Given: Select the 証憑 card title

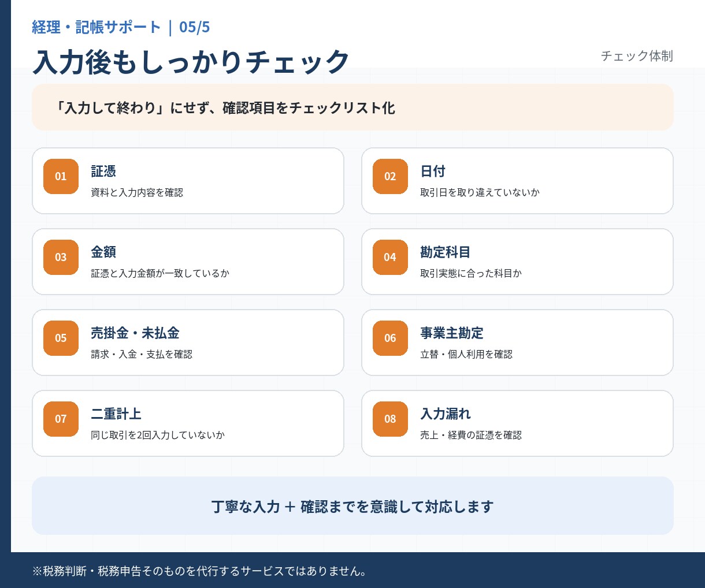Looking at the screenshot, I should [x=103, y=172].
